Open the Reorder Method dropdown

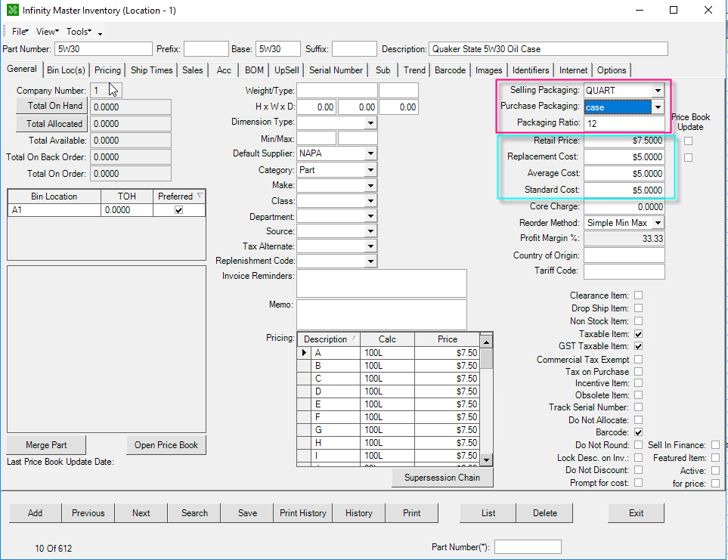tap(657, 222)
